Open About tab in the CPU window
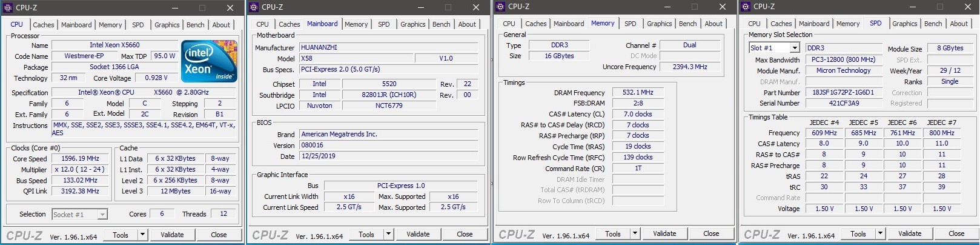980x245 pixels. tap(221, 25)
